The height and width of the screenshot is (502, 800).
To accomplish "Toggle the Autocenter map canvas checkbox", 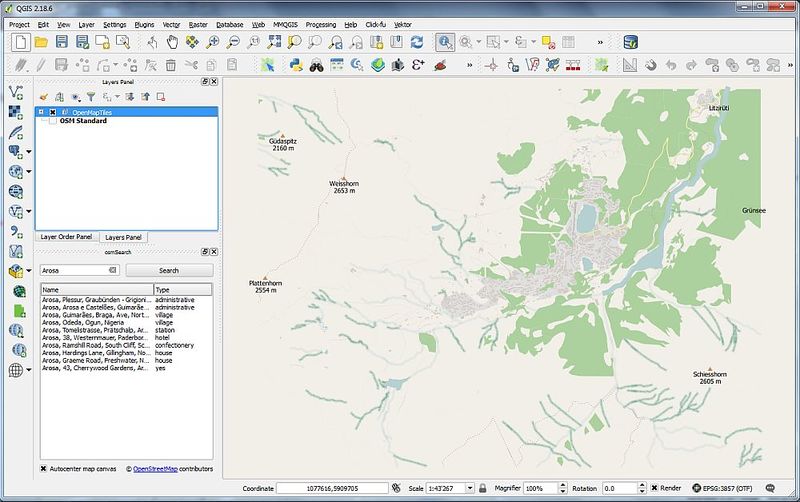I will coord(43,468).
